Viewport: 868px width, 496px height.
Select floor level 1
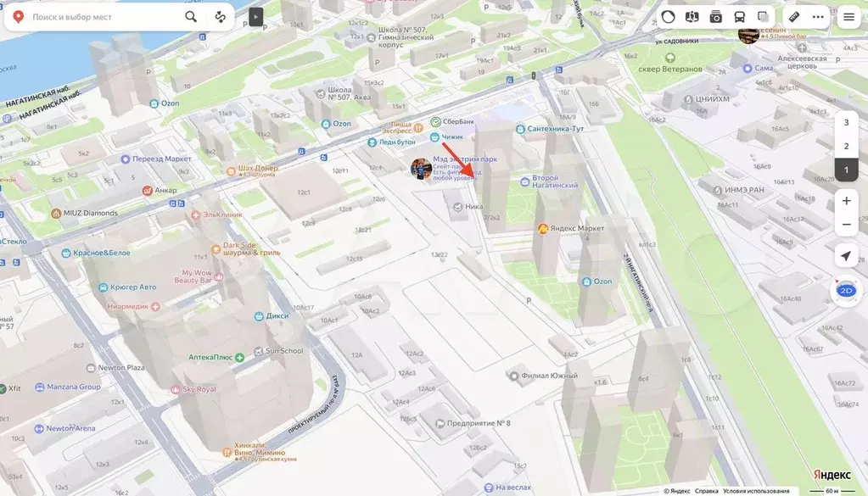tap(847, 170)
